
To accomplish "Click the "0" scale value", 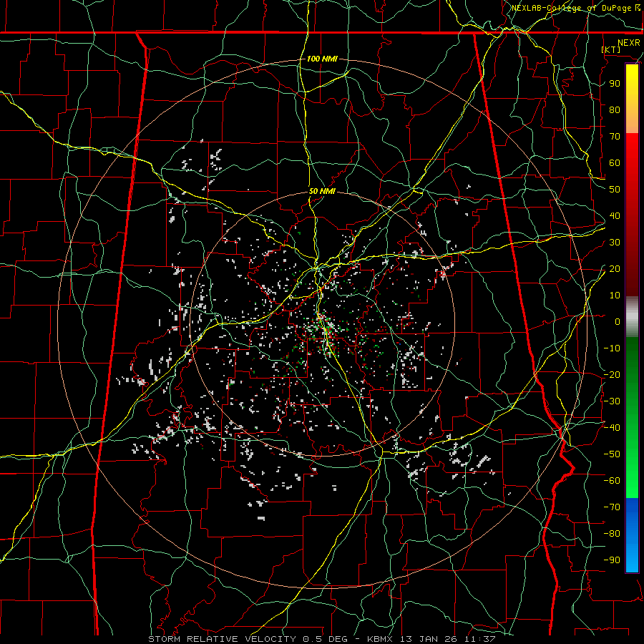I will click(x=618, y=321).
